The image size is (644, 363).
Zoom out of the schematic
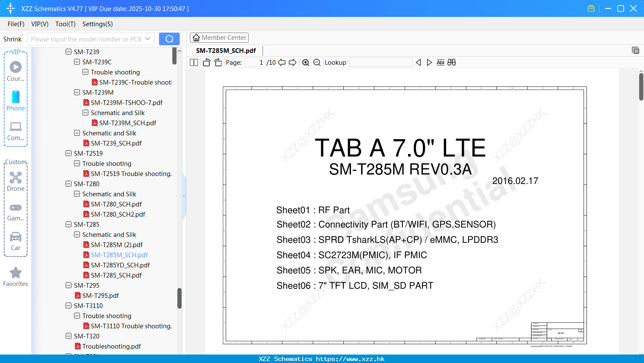click(x=317, y=63)
